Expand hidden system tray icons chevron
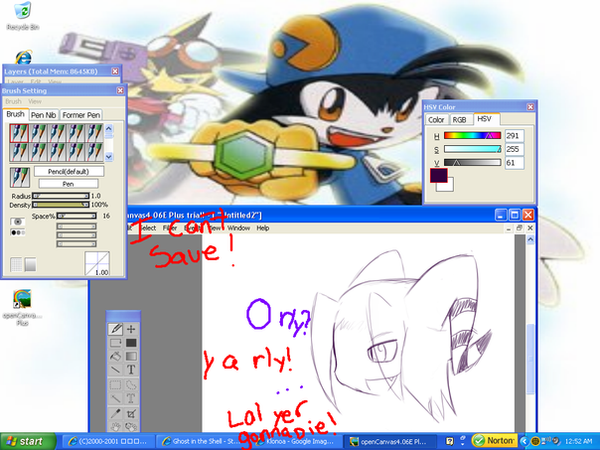This screenshot has width=600, height=450. (x=524, y=441)
